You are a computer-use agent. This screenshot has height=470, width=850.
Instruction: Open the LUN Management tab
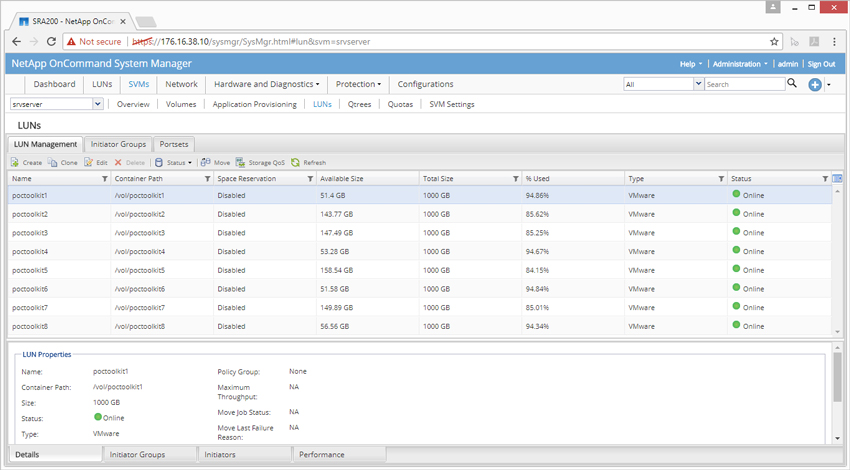[x=46, y=144]
